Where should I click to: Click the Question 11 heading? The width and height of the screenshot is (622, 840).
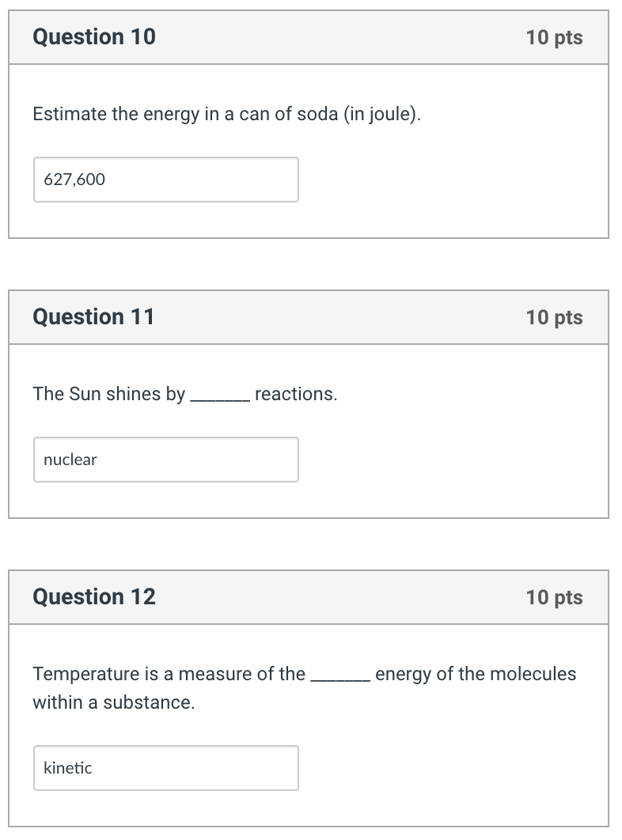(93, 317)
